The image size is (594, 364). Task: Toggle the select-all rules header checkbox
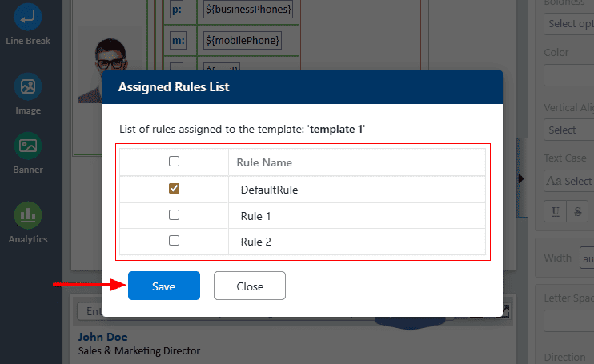click(174, 162)
